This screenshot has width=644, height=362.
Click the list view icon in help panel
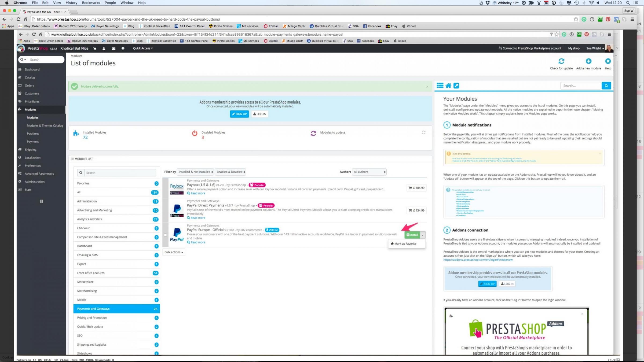[440, 86]
